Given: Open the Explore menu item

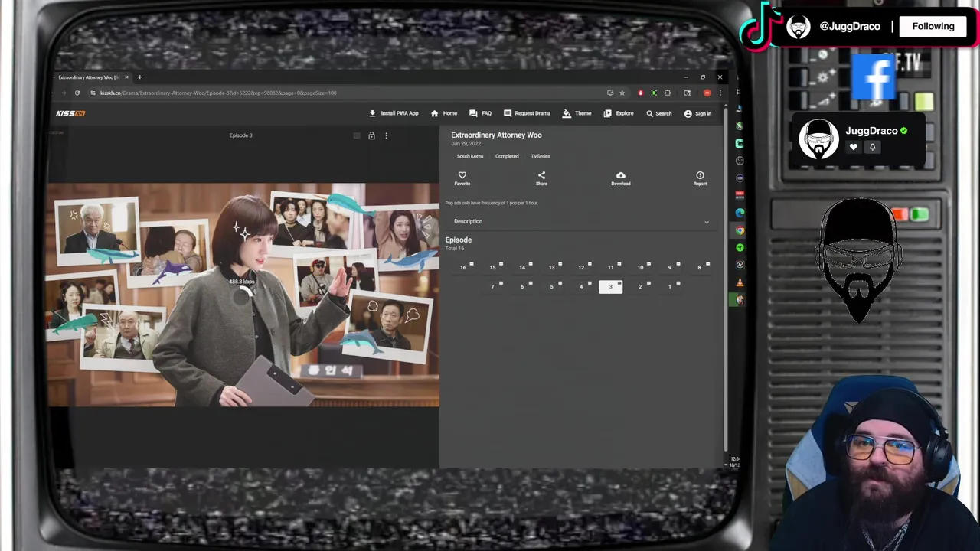Looking at the screenshot, I should click(619, 113).
